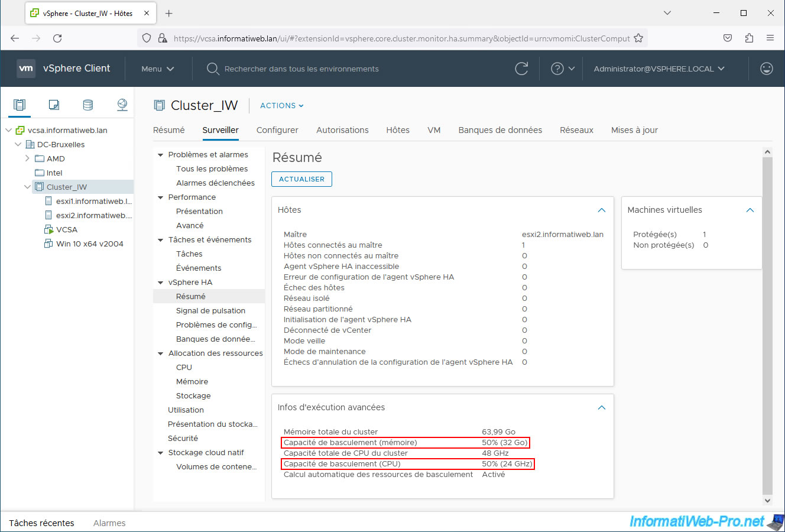Collapse Problèmes et alarmes section
This screenshot has height=532, width=785.
click(x=160, y=155)
